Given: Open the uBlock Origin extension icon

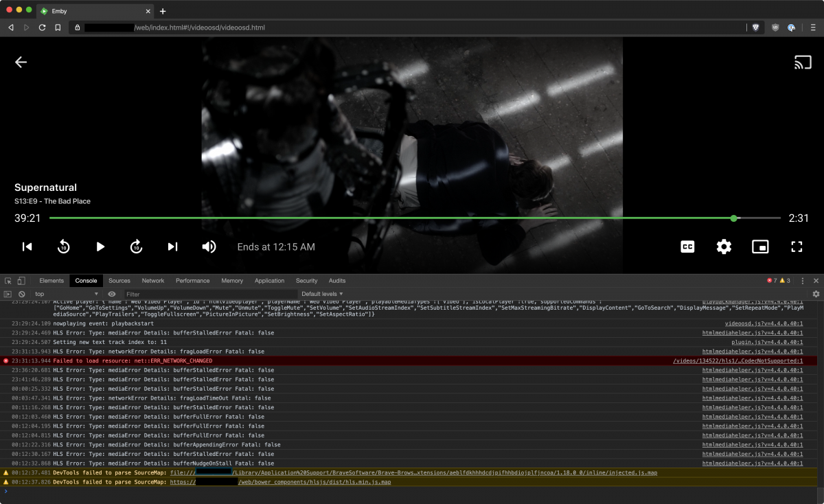Looking at the screenshot, I should point(775,27).
